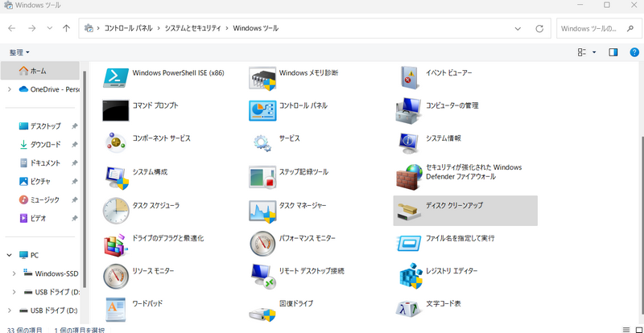The width and height of the screenshot is (644, 333).
Task: Open リモート デスクトップ接続 icon
Action: [263, 277]
